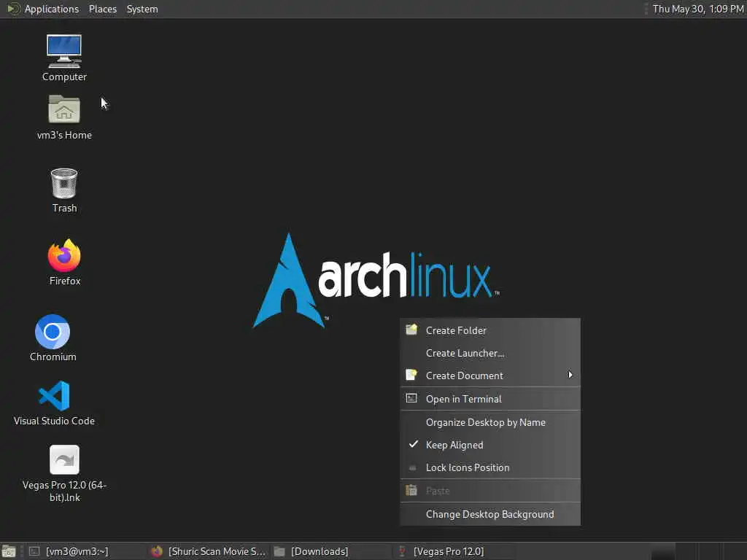Open the Places menu
The width and height of the screenshot is (747, 560).
point(102,9)
